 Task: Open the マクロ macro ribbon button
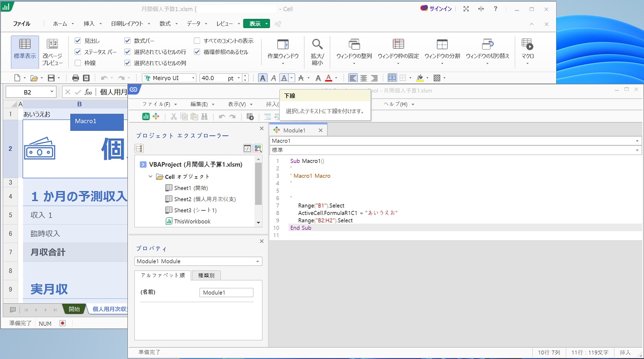click(x=527, y=52)
